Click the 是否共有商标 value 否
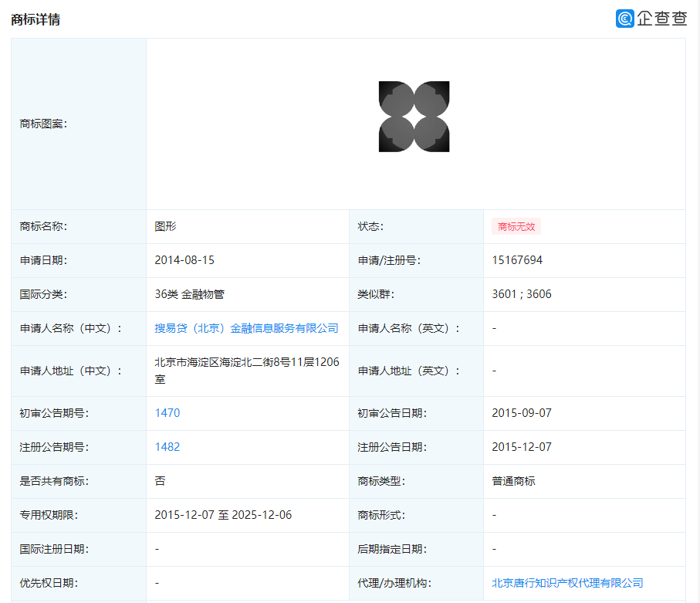700x603 pixels. (x=160, y=481)
